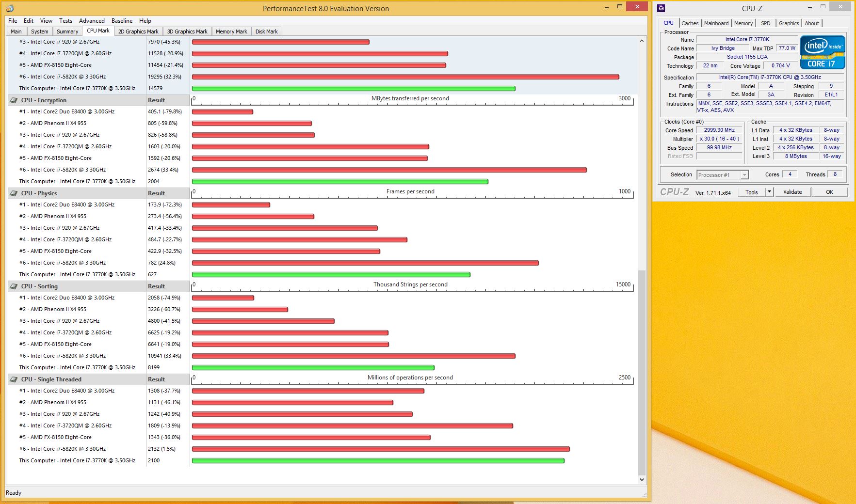This screenshot has width=856, height=504.
Task: Switch to the Main tab
Action: click(16, 31)
